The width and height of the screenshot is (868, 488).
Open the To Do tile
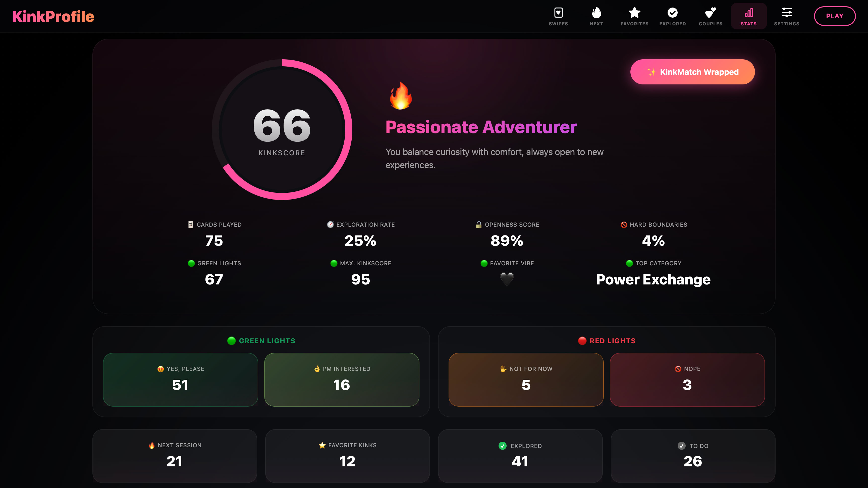692,455
